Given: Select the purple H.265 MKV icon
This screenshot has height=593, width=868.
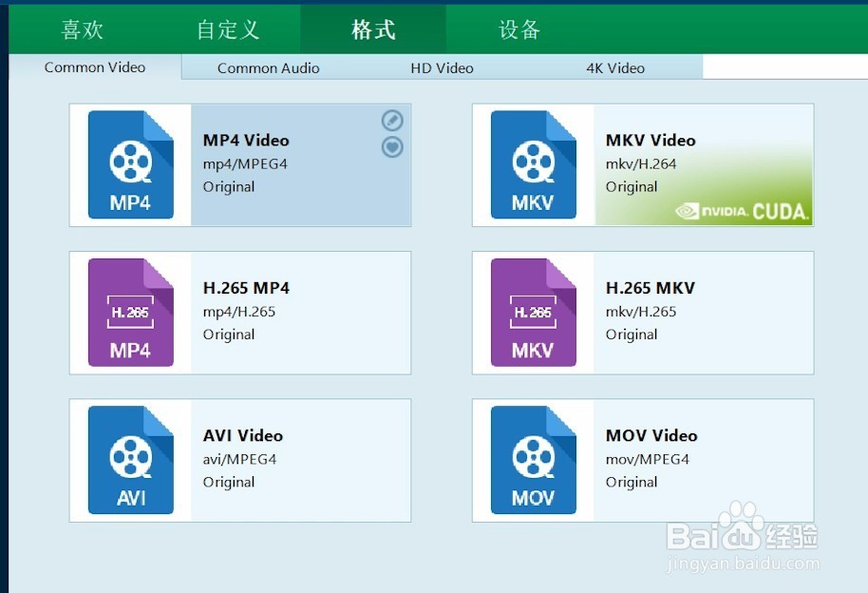Looking at the screenshot, I should point(534,313).
